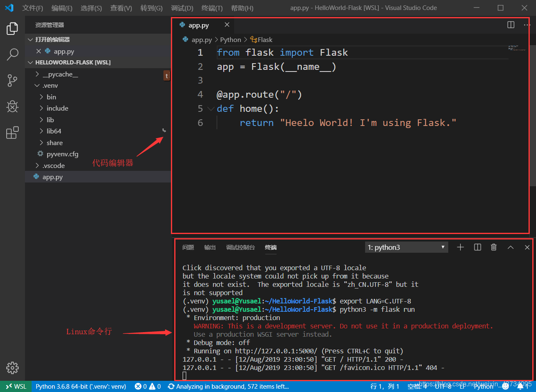Click the 行 1, 列 1 cursor position
Viewport: 536px width, 392px height.
click(x=385, y=387)
